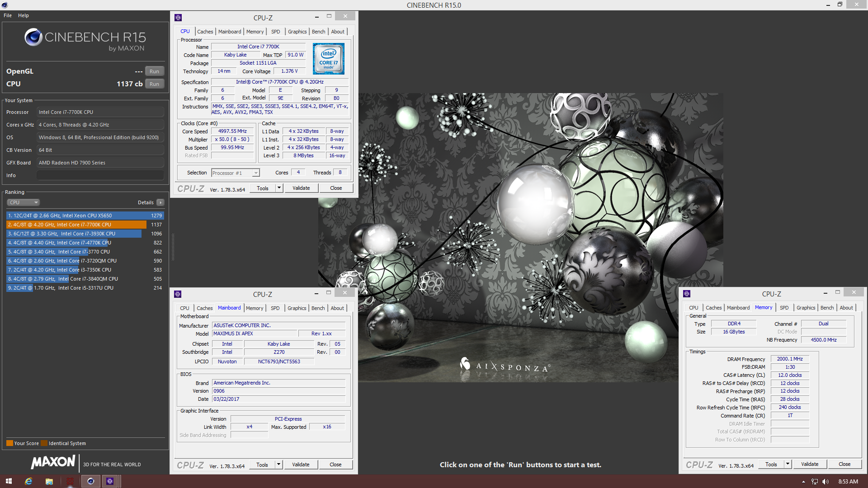The height and width of the screenshot is (488, 868).
Task: Click the brown Identical System legend swatch
Action: 44,443
